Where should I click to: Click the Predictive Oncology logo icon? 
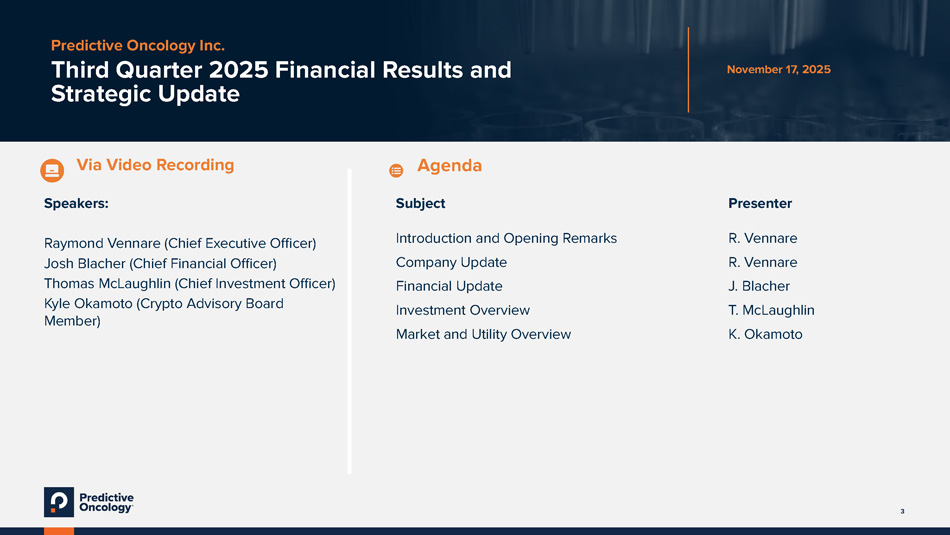tap(59, 502)
